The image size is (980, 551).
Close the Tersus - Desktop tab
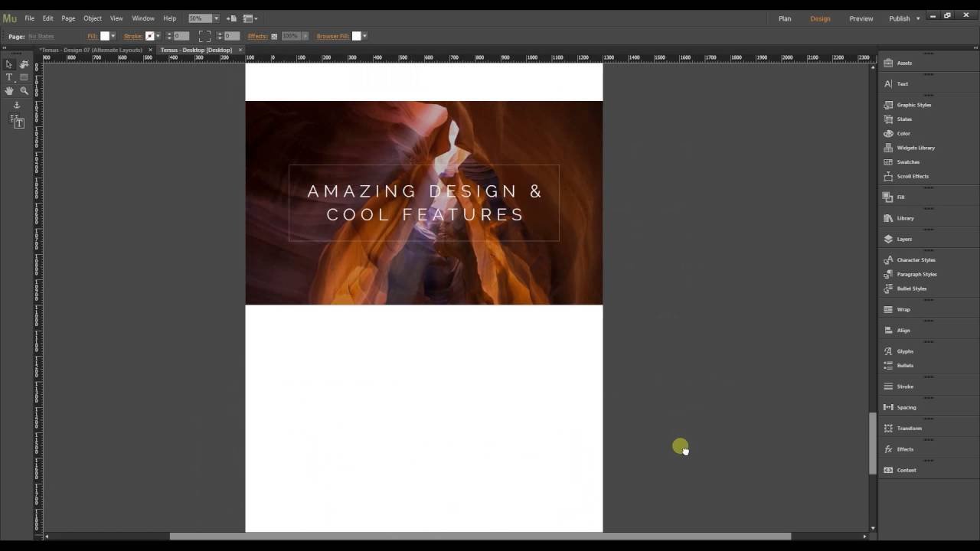point(240,50)
